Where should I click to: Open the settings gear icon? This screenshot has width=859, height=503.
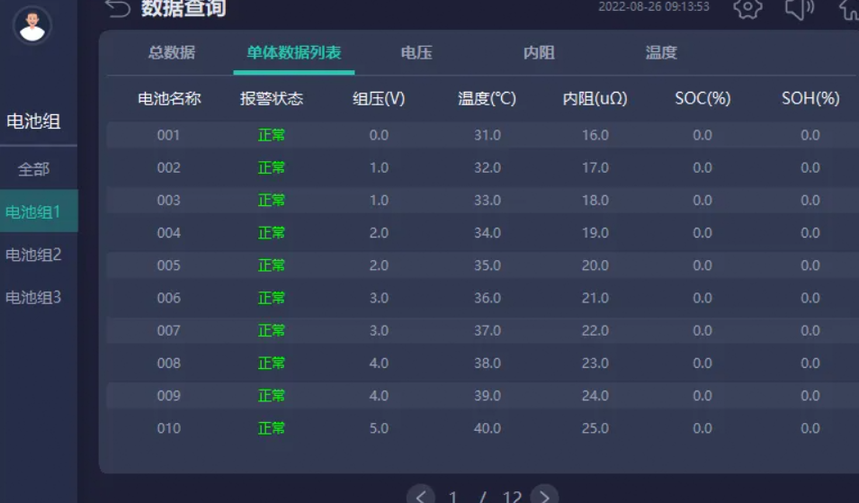tap(748, 8)
